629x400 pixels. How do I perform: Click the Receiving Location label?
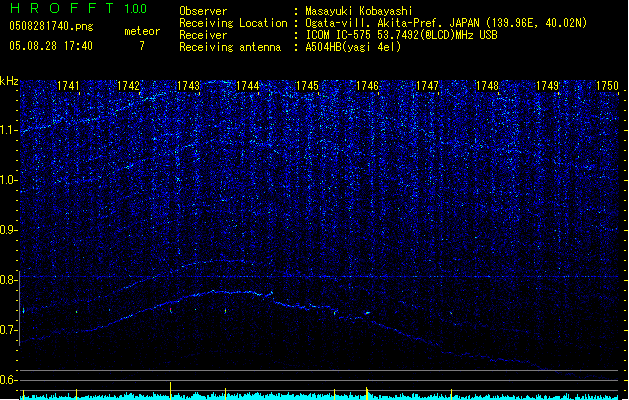[x=233, y=23]
